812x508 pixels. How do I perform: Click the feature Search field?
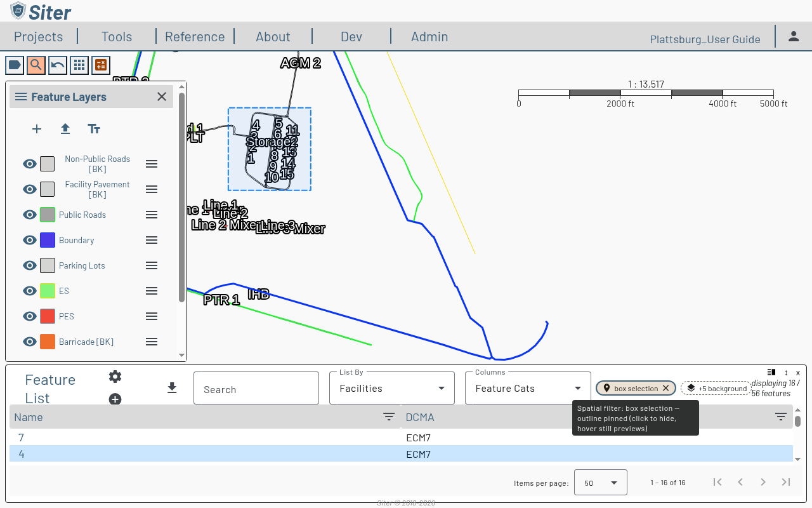click(x=256, y=388)
